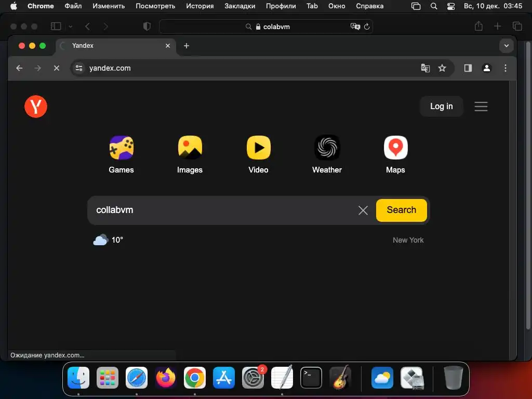Open GarageBand from the Dock
This screenshot has width=532, height=399.
pos(340,377)
